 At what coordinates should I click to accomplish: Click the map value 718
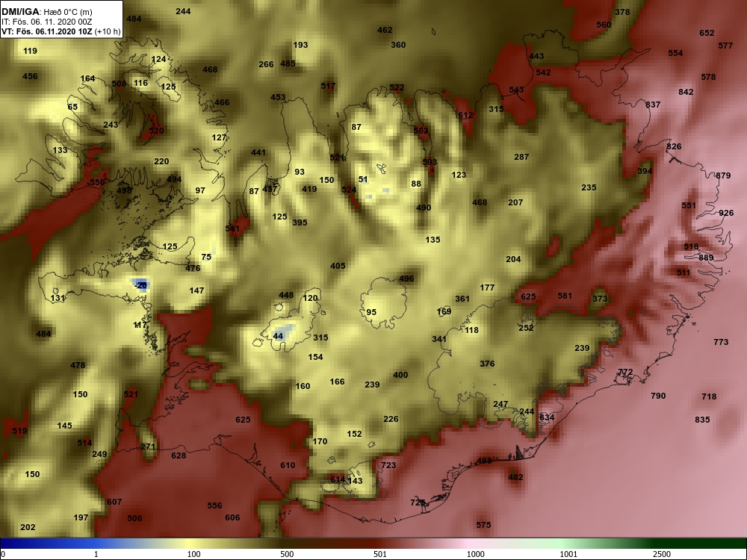point(709,396)
